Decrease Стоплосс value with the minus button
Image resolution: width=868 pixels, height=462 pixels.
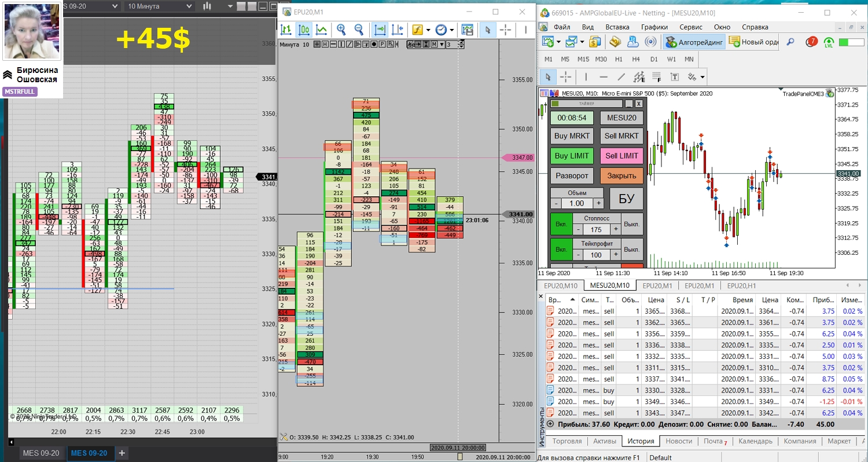(578, 230)
